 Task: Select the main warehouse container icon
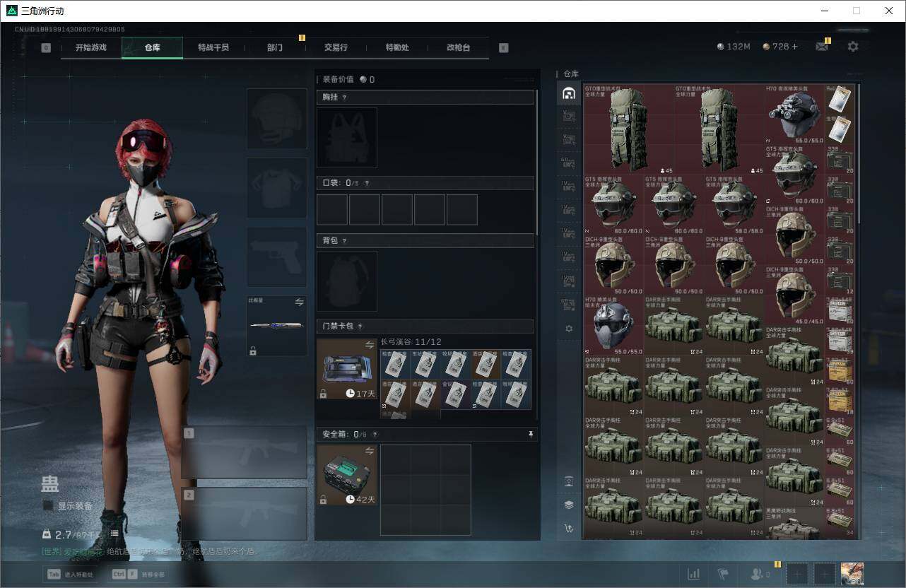click(569, 93)
